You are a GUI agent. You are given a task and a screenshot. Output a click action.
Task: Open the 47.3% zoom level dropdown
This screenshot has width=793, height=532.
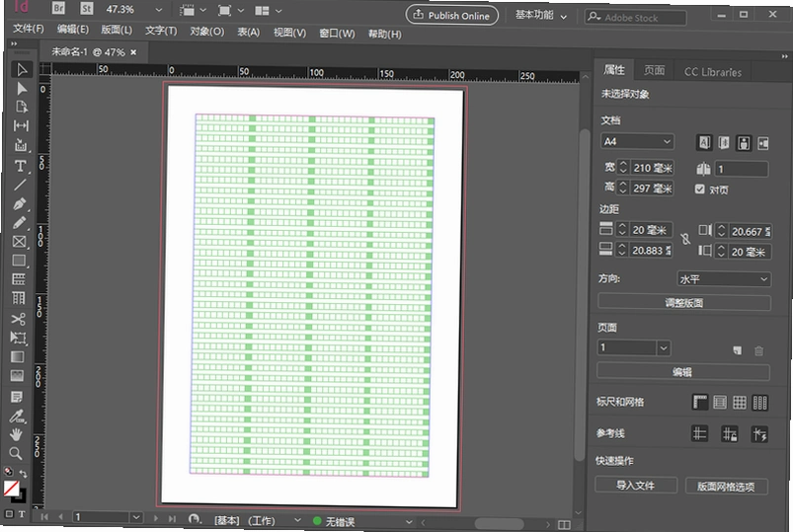coord(158,10)
